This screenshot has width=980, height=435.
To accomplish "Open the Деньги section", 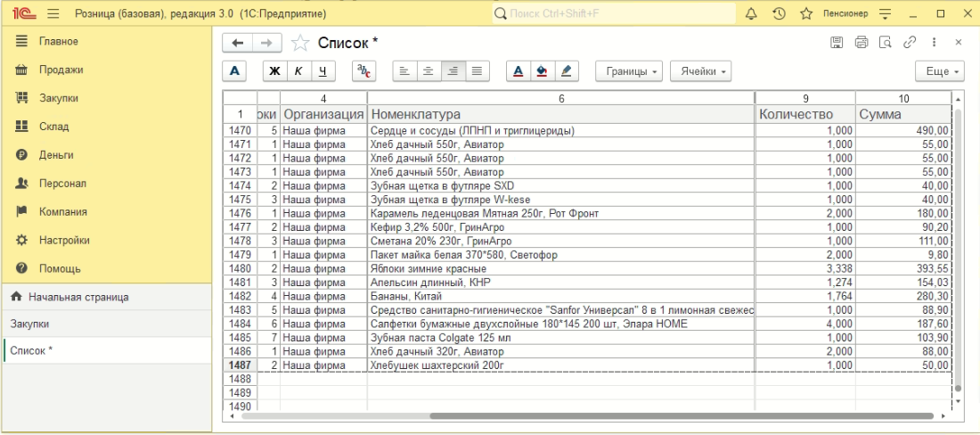I will pos(106,155).
